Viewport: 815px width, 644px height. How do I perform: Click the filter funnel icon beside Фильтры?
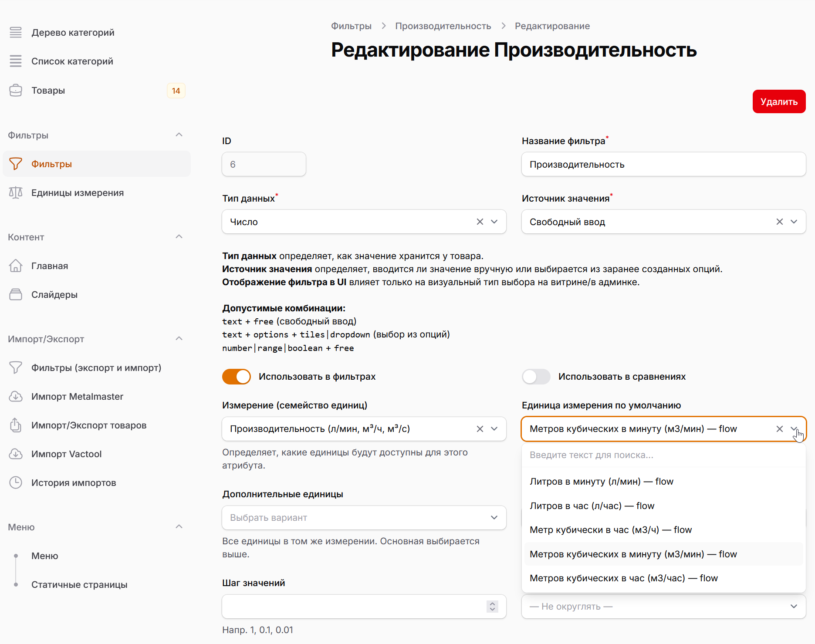16,164
